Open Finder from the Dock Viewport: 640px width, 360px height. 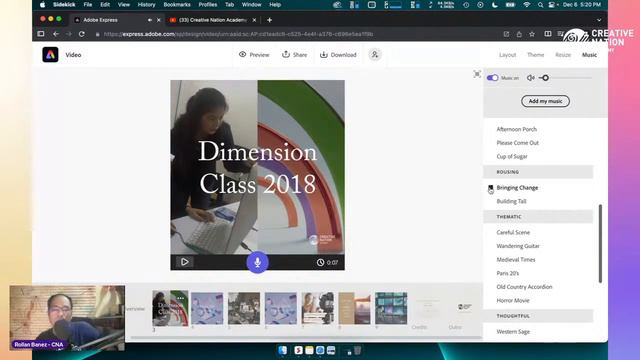[x=282, y=350]
